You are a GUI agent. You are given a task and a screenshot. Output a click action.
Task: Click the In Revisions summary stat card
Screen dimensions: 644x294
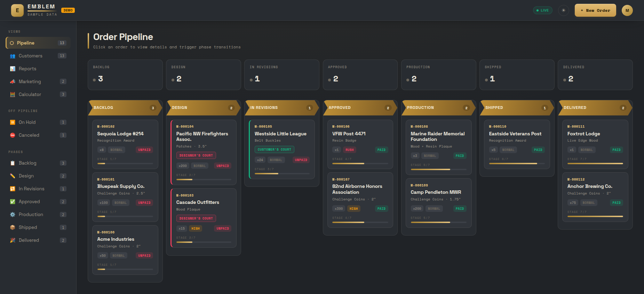click(282, 75)
